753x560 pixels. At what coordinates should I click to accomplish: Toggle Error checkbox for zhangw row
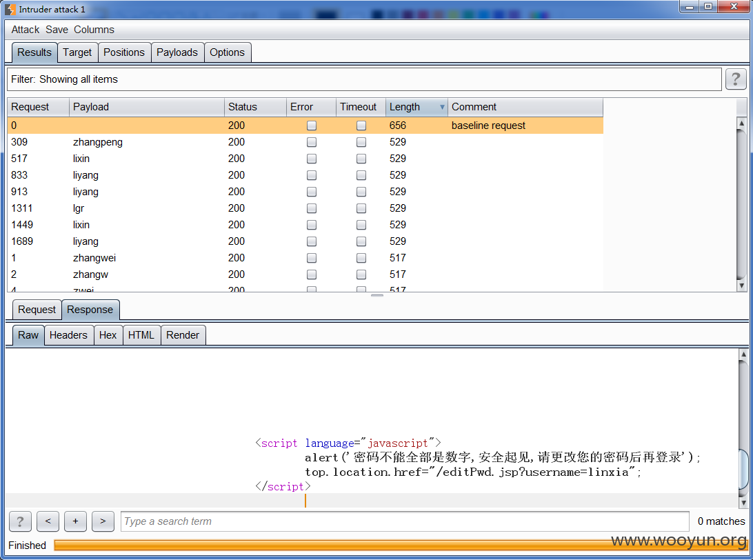tap(312, 274)
